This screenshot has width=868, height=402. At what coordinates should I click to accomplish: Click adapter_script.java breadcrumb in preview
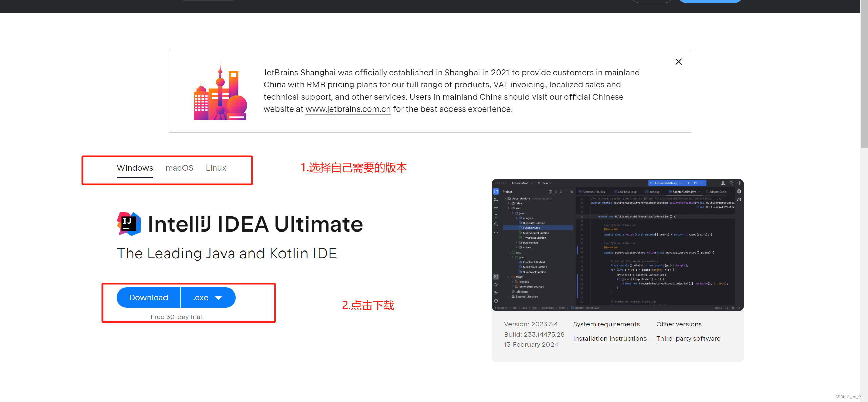[x=585, y=308]
